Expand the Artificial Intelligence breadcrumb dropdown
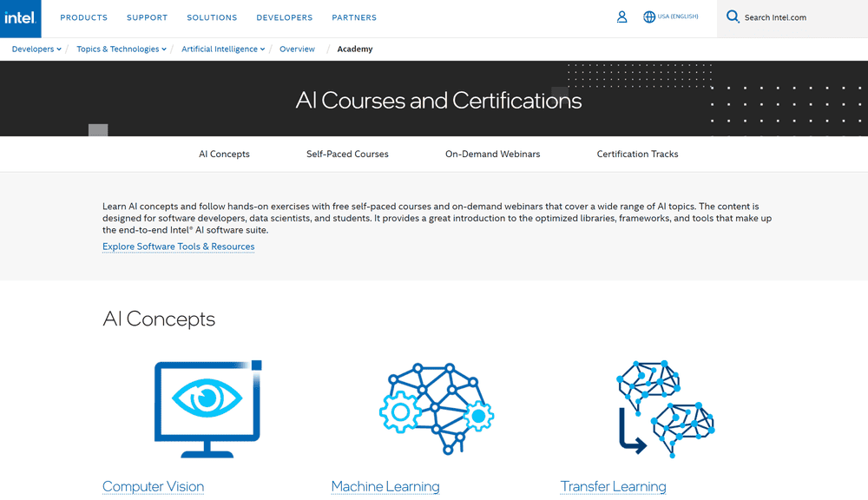Viewport: 868px width, 500px height. tap(223, 49)
